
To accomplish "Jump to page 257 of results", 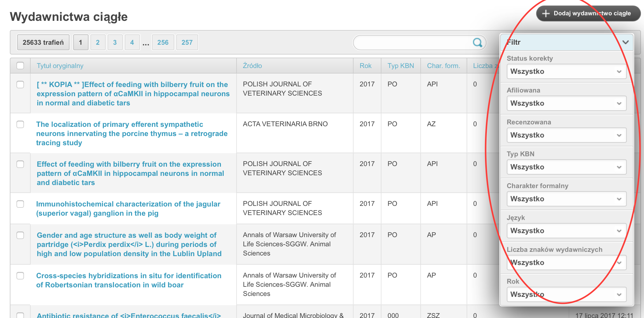I will coord(187,42).
